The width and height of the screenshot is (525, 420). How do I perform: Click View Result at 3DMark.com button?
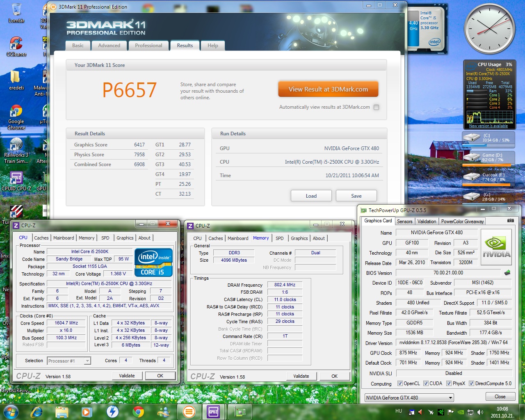click(x=328, y=89)
